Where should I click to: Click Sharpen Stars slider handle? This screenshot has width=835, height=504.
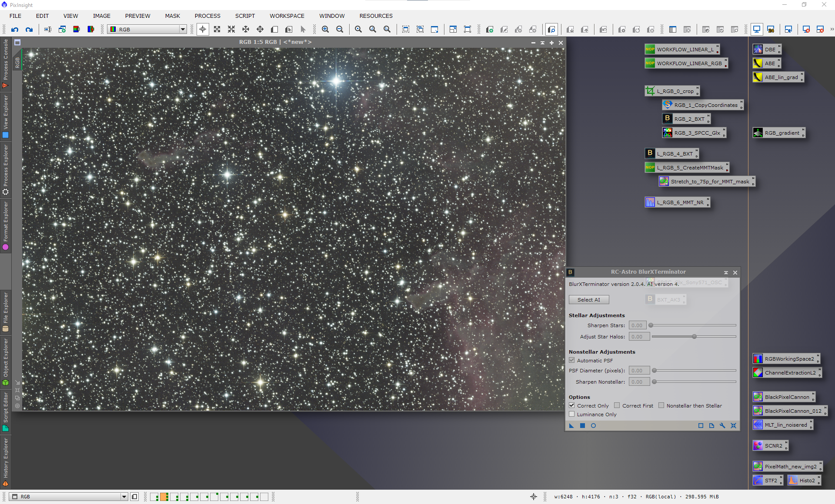[x=651, y=325]
